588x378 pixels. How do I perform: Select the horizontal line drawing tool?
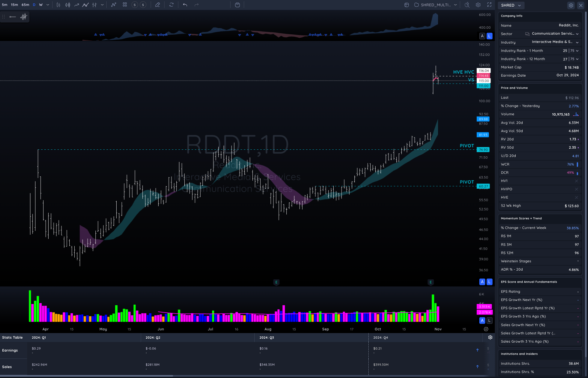13,17
